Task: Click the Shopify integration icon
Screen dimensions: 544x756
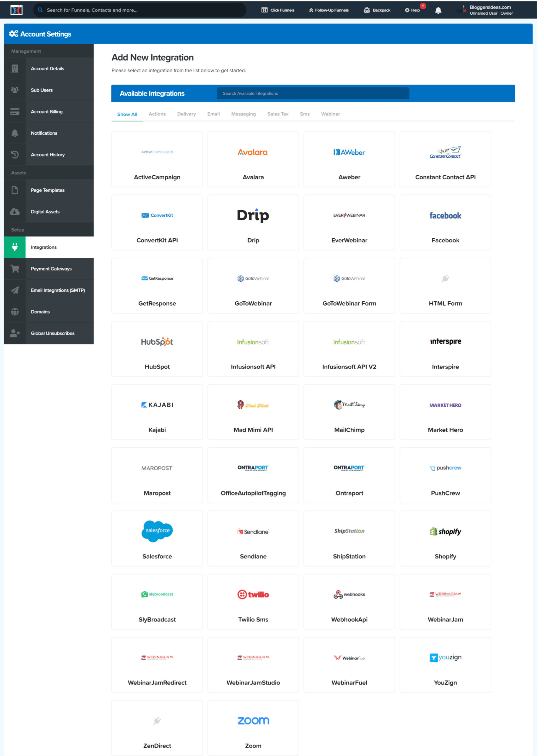Action: click(445, 531)
